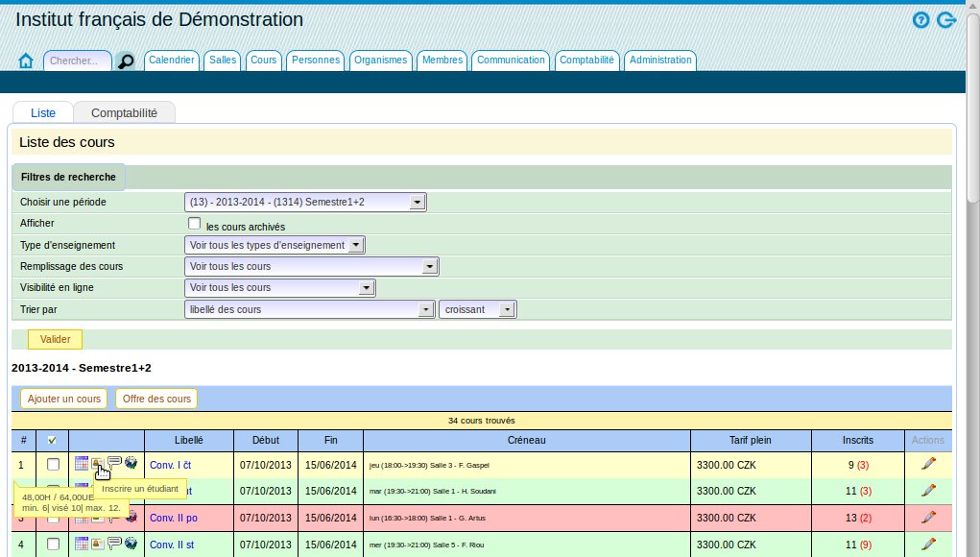This screenshot has width=980, height=557.
Task: Click the 'Inscrits' column header
Action: [857, 440]
